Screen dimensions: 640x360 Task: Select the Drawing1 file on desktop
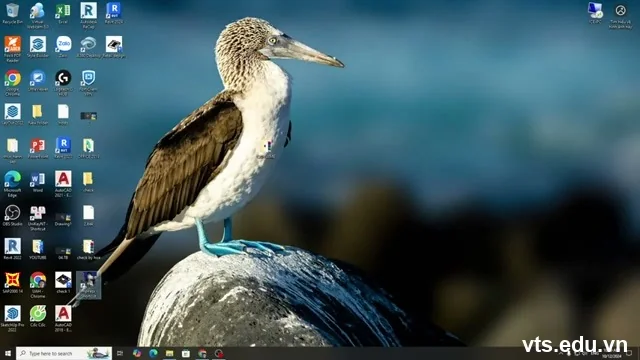pyautogui.click(x=63, y=219)
